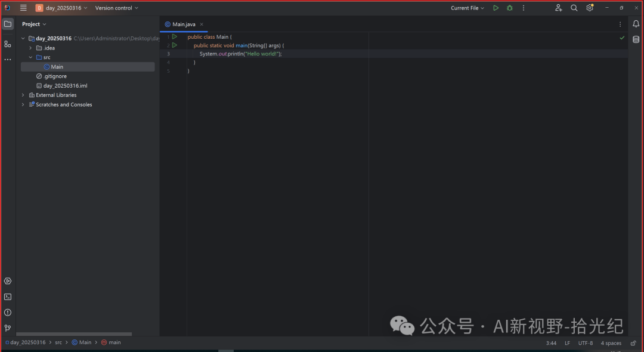Open the main hamburger menu
Viewport: 644px width, 352px height.
coord(23,8)
